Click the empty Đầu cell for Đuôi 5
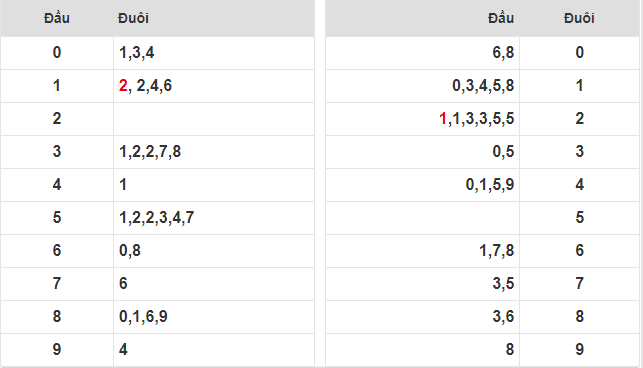643x368 pixels. pos(422,218)
